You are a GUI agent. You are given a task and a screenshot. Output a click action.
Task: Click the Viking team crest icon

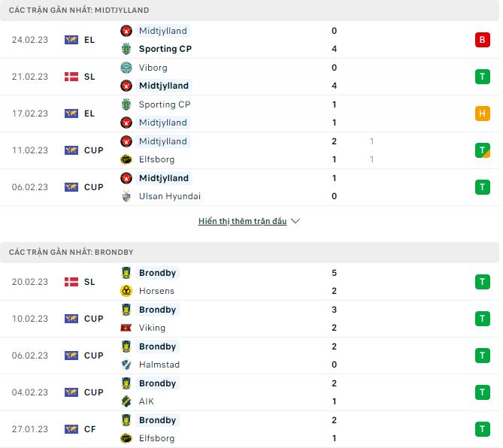click(x=126, y=328)
